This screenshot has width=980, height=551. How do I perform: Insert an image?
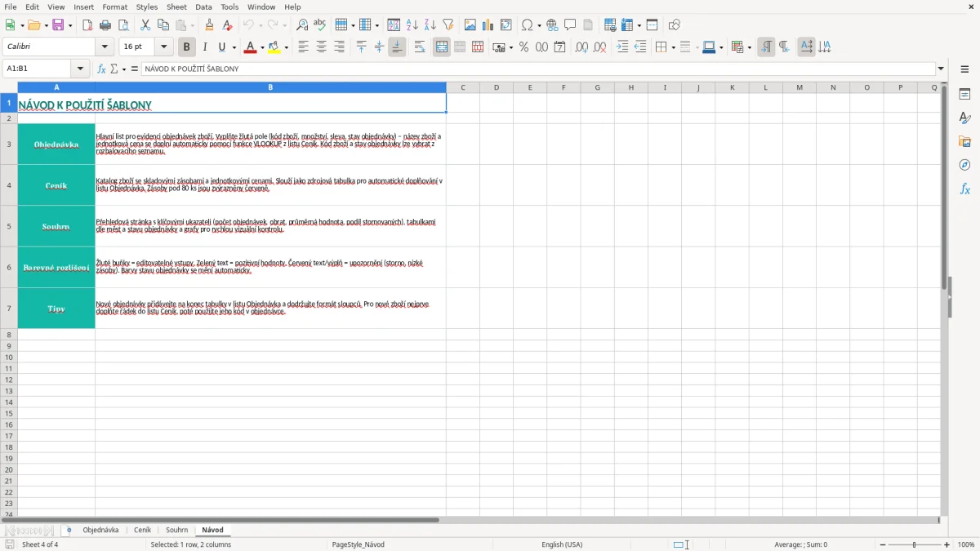470,25
